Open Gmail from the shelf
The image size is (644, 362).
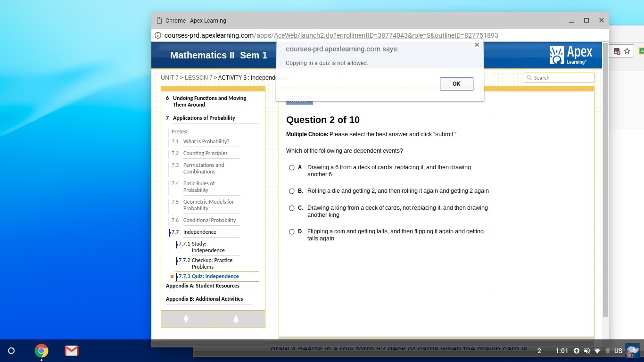coord(72,351)
